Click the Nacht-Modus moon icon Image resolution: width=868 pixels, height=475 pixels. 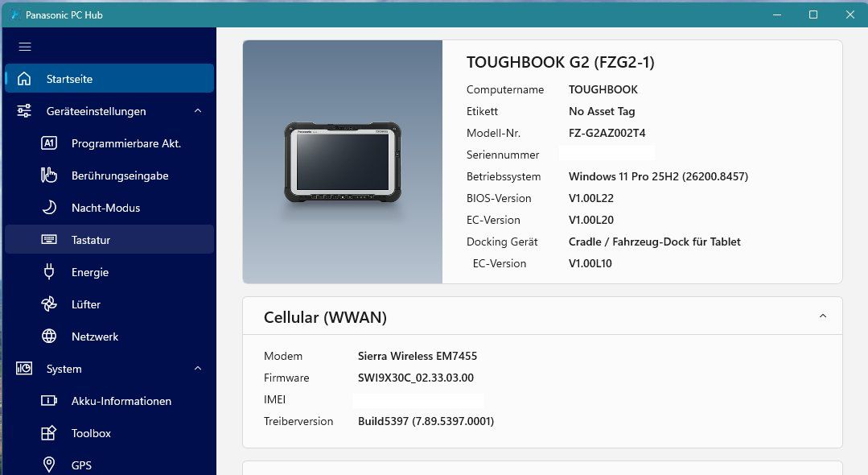pyautogui.click(x=49, y=207)
